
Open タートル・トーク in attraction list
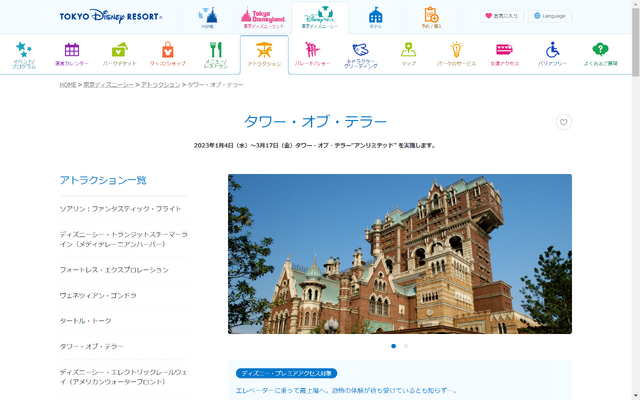[x=85, y=321]
